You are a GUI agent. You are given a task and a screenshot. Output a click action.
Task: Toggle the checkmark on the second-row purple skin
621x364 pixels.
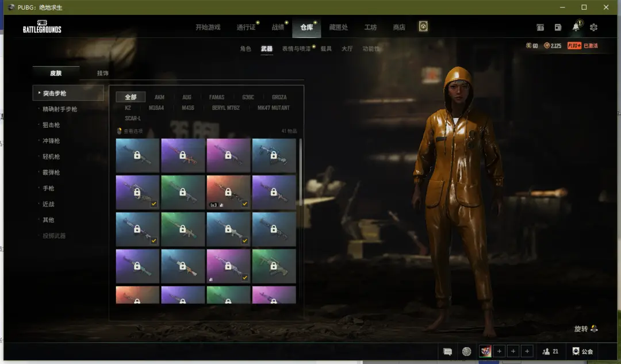click(x=154, y=204)
